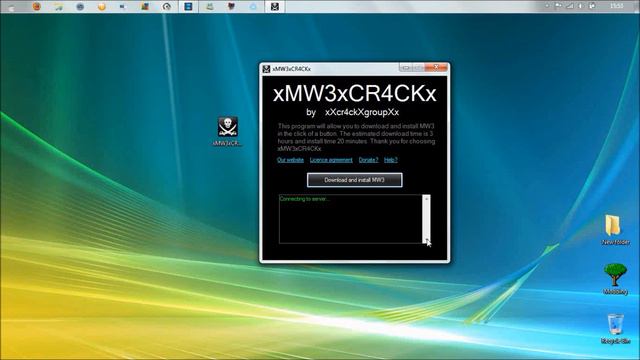Screen dimensions: 640x360
Task: Click the volume speaker tray icon
Action: (x=580, y=6)
